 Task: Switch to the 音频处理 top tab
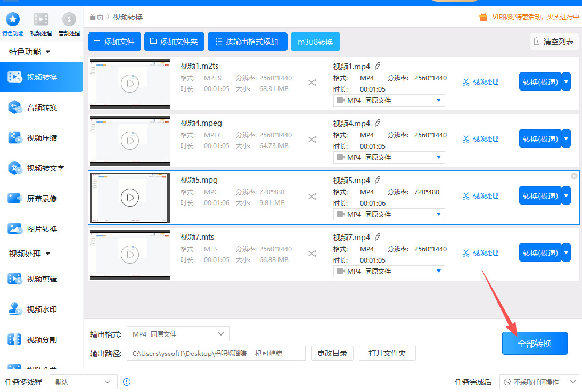pyautogui.click(x=69, y=24)
